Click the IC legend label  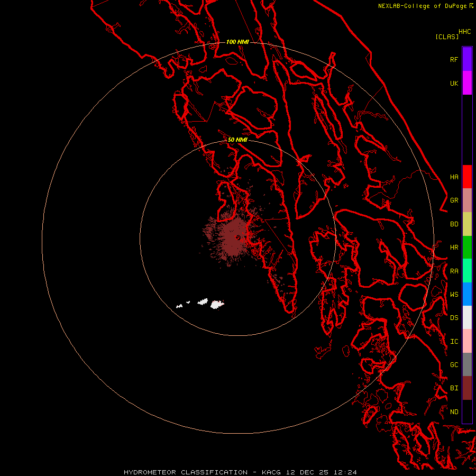click(454, 342)
